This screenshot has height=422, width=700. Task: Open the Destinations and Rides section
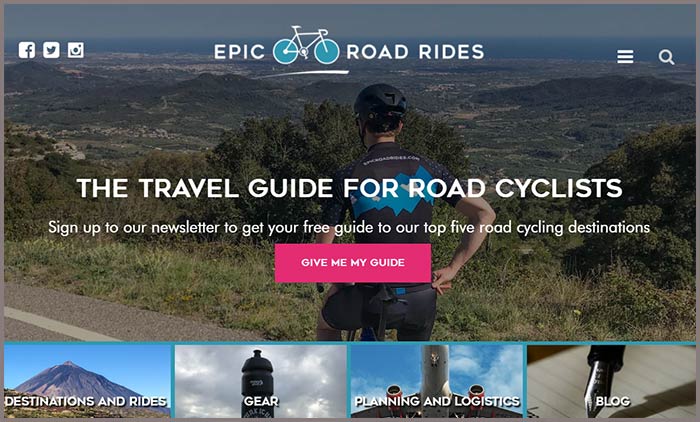click(86, 401)
